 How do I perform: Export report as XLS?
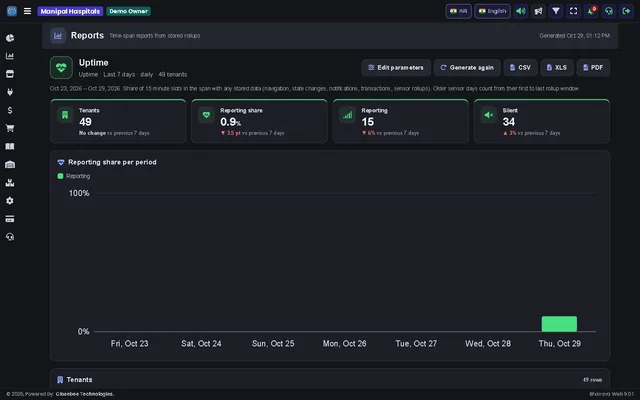coord(557,67)
